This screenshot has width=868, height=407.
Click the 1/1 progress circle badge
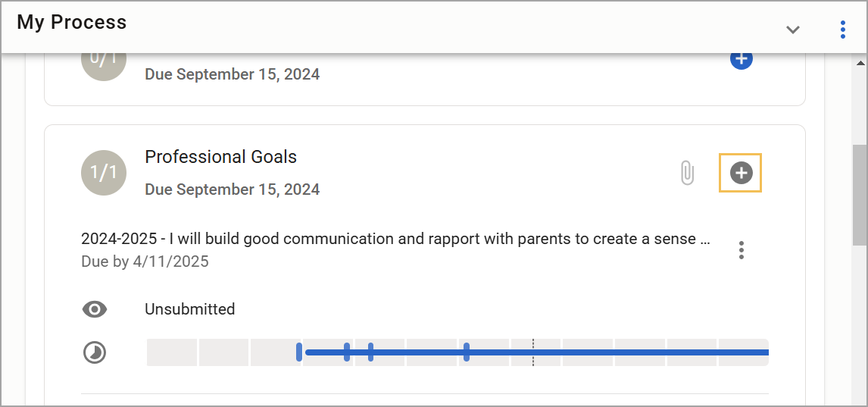104,173
